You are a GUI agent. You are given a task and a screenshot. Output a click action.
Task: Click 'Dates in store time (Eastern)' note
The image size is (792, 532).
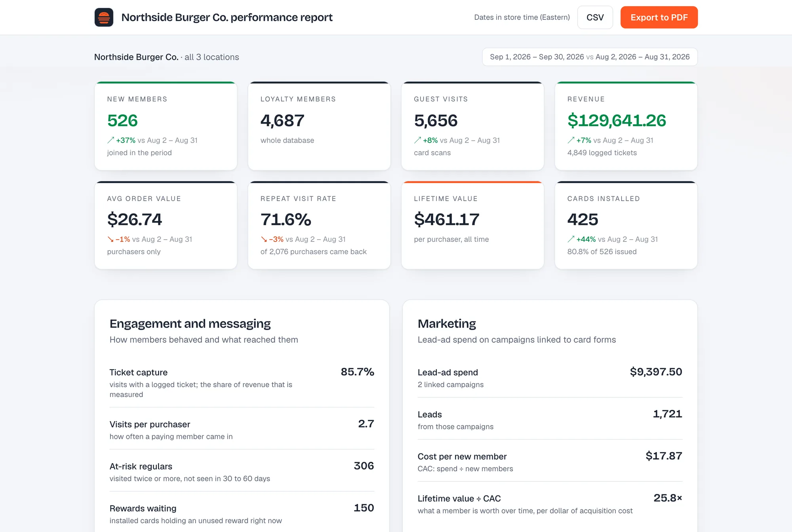coord(522,17)
